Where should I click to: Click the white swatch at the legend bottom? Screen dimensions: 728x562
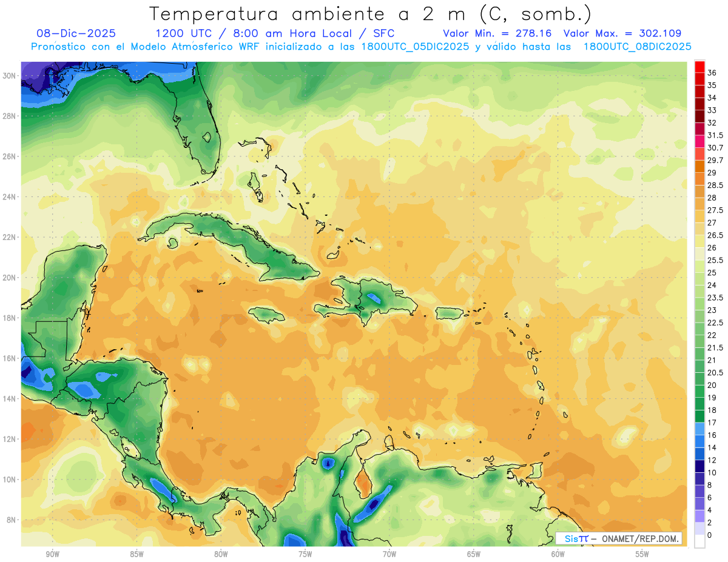point(699,541)
